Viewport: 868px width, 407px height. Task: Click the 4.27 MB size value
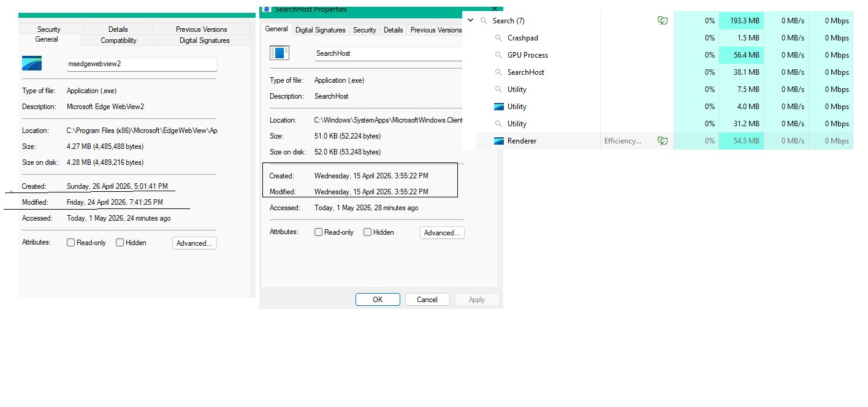[x=105, y=146]
